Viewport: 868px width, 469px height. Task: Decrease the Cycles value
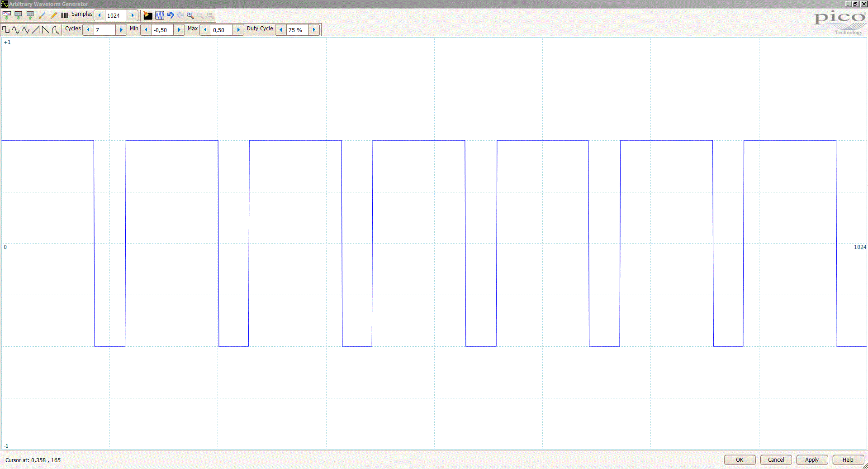point(88,30)
